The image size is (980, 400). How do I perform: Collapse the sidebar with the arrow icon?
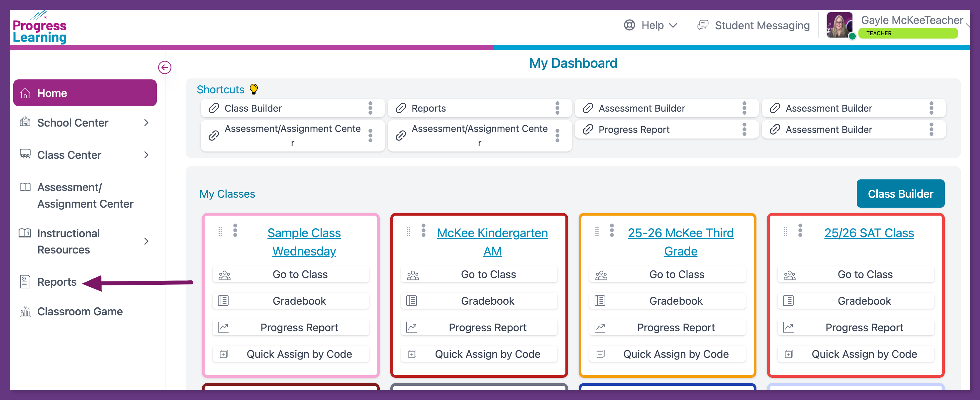[x=165, y=68]
